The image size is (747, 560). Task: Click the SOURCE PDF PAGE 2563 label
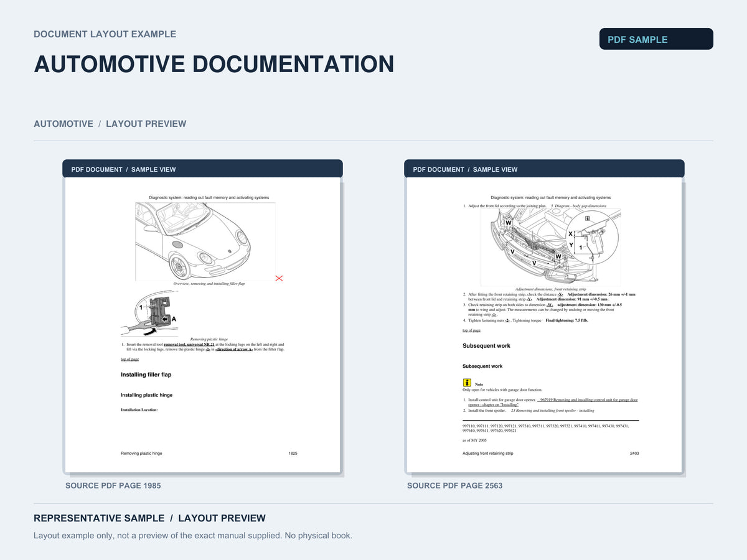(x=455, y=485)
